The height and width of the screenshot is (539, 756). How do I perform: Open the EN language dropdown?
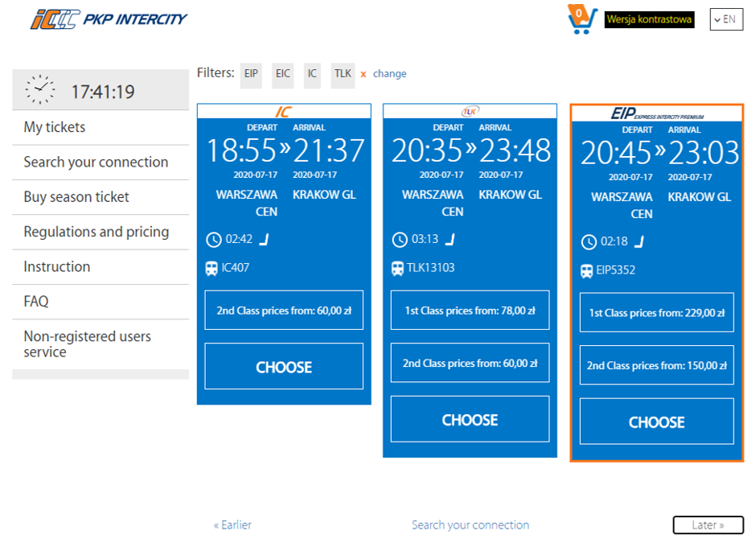point(726,19)
